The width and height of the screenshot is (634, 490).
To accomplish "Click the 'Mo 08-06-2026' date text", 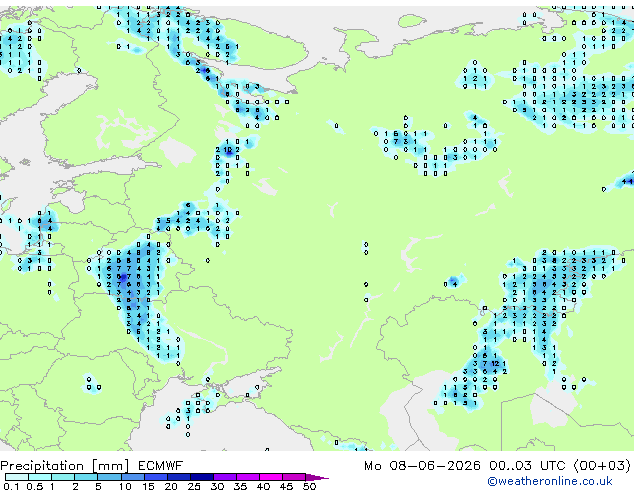I will (422, 466).
